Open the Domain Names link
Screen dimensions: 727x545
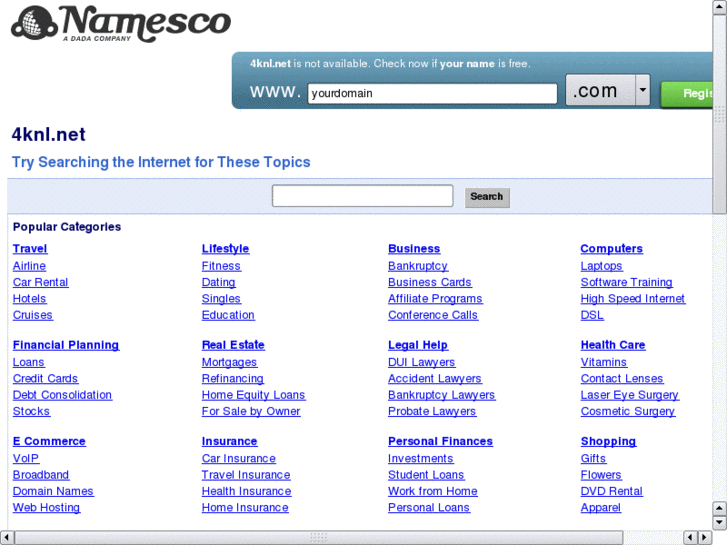click(x=53, y=491)
